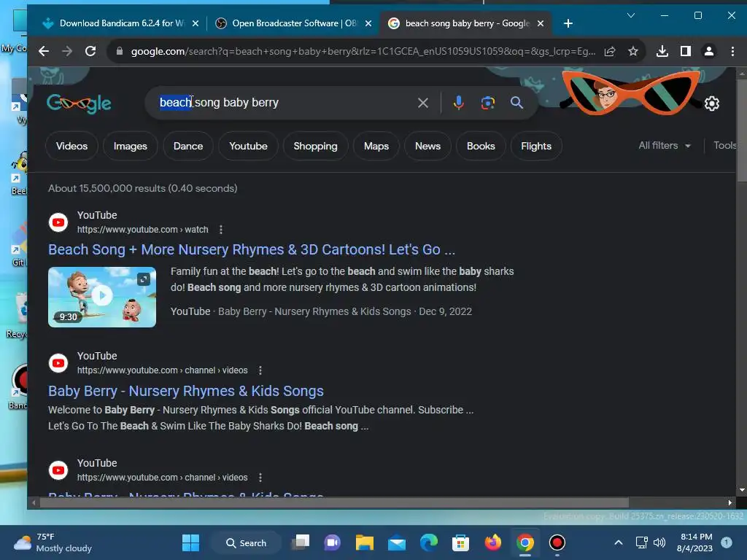747x560 pixels.
Task: Submit search with magnifier icon
Action: (x=517, y=102)
